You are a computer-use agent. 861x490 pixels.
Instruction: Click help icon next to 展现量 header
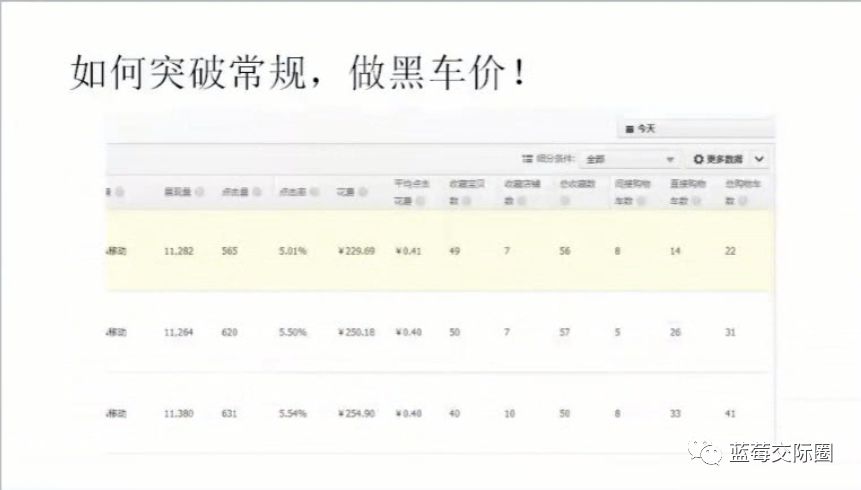point(200,192)
